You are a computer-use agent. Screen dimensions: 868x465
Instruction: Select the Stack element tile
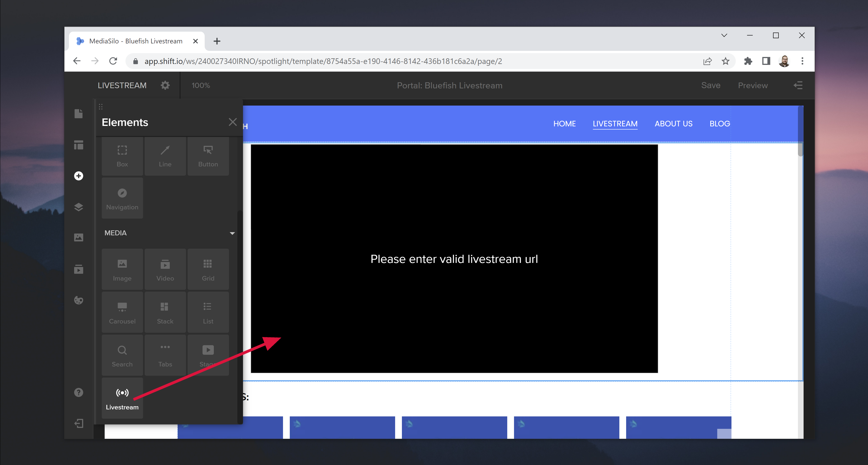(165, 312)
